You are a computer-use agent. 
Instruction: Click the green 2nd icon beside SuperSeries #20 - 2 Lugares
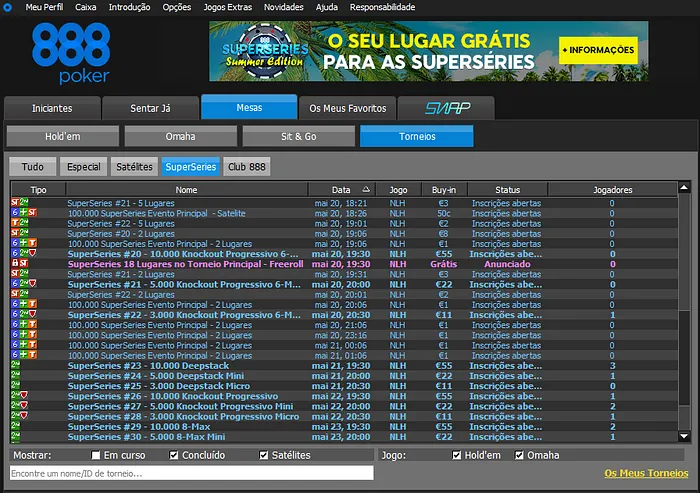tap(24, 233)
